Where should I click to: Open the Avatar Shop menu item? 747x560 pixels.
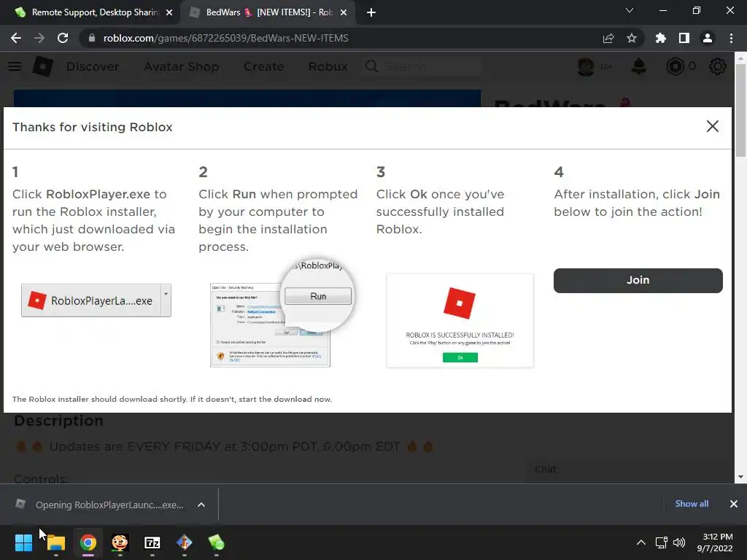tap(182, 66)
